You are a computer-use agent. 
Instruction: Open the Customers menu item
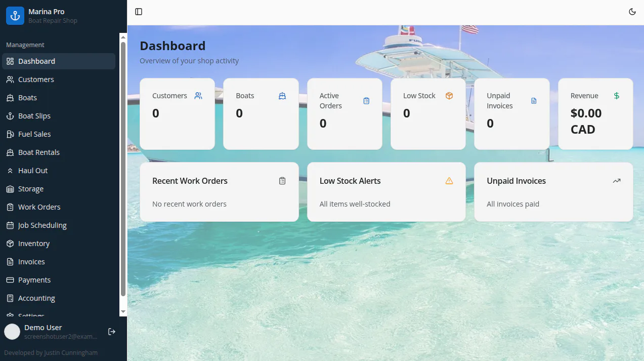click(x=59, y=79)
